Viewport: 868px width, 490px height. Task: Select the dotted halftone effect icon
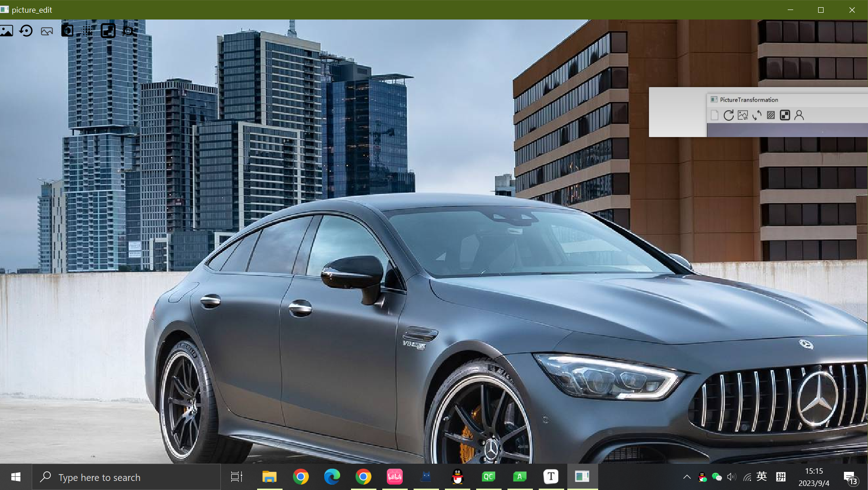coord(88,31)
